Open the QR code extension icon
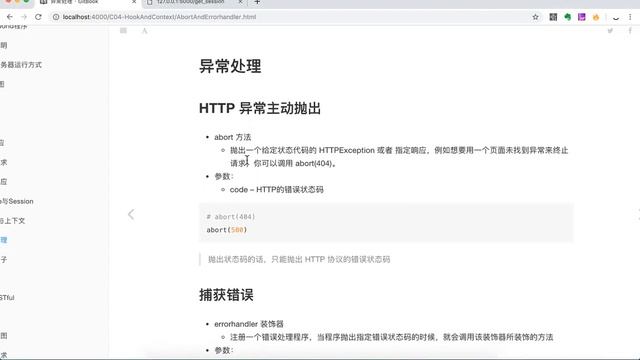The image size is (640, 360). (x=553, y=17)
